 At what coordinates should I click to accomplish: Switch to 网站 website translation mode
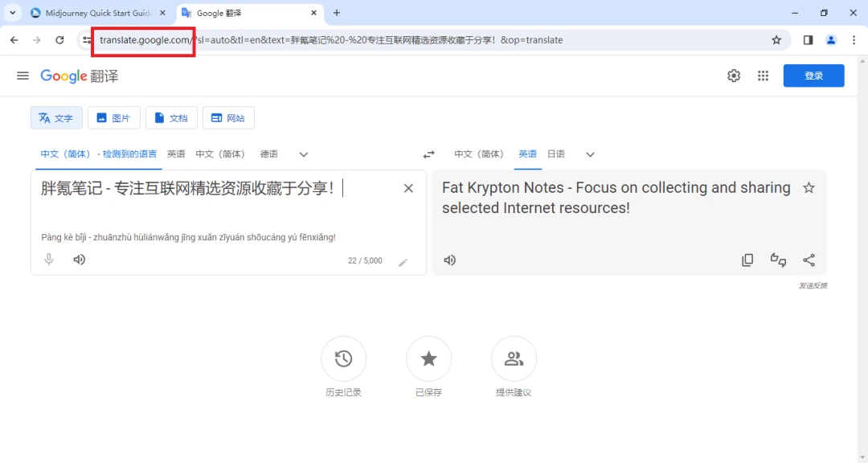click(228, 118)
